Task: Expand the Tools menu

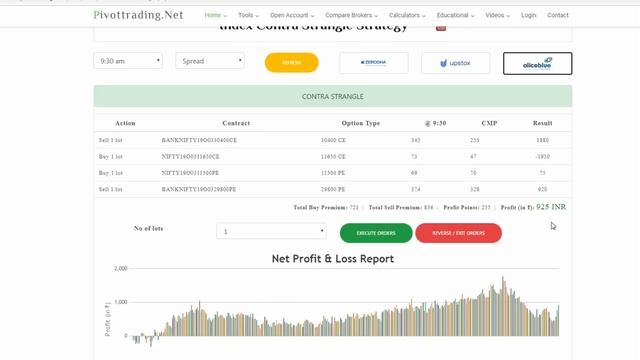Action: tap(248, 15)
